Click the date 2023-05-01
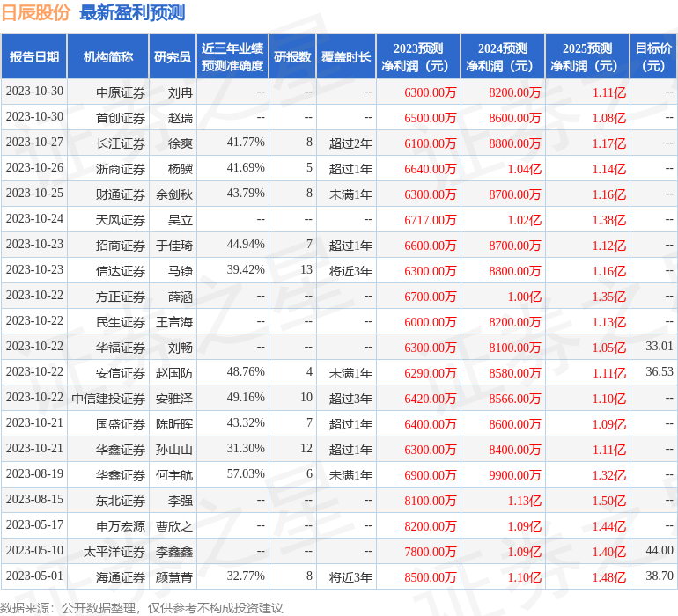Screen dimensions: 678x616 click(x=34, y=576)
